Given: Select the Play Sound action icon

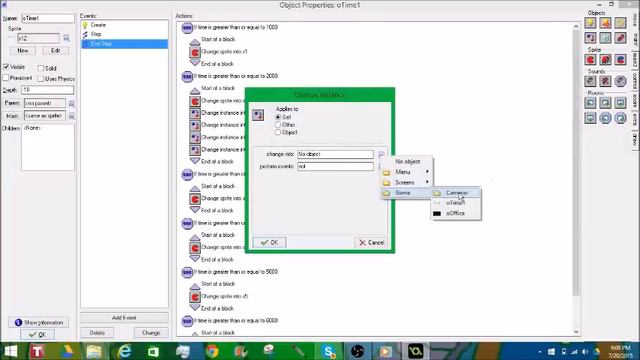Looking at the screenshot, I should (x=590, y=81).
